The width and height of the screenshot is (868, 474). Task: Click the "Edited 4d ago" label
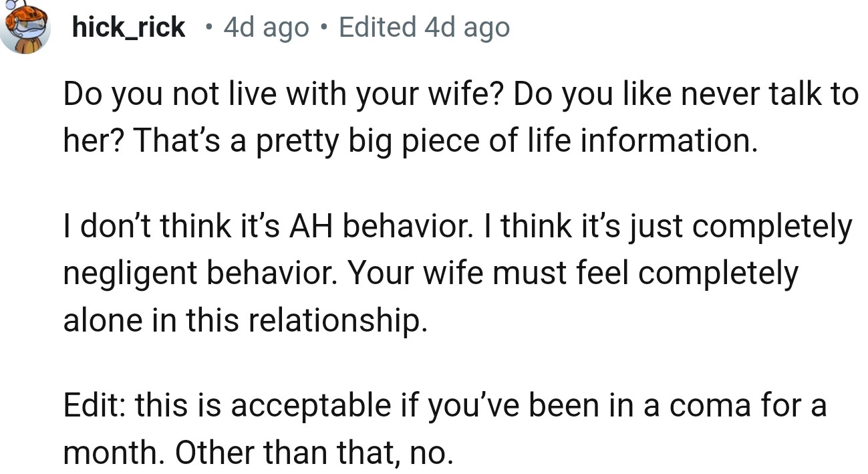click(x=424, y=27)
